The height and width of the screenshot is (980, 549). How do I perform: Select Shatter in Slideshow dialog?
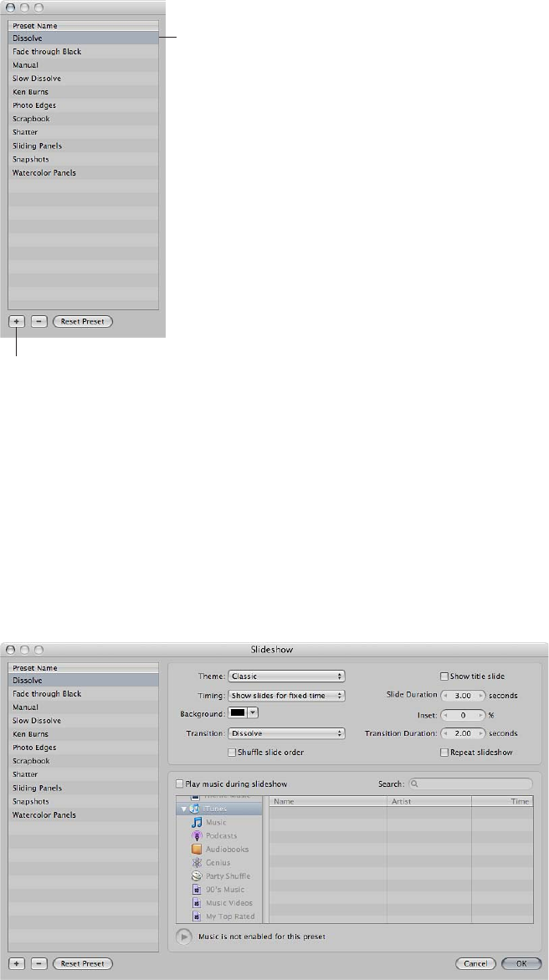coord(83,773)
